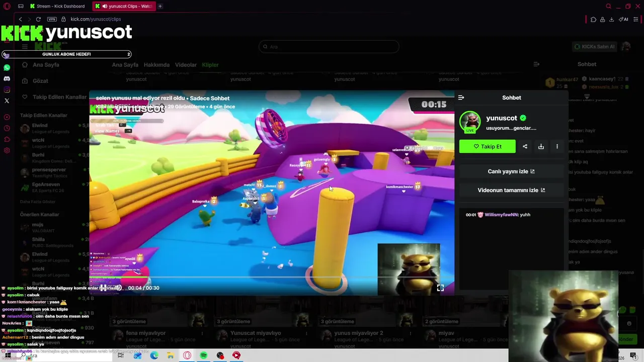Click the Windows Start button
Viewport: 644px width, 362px height.
point(7,355)
